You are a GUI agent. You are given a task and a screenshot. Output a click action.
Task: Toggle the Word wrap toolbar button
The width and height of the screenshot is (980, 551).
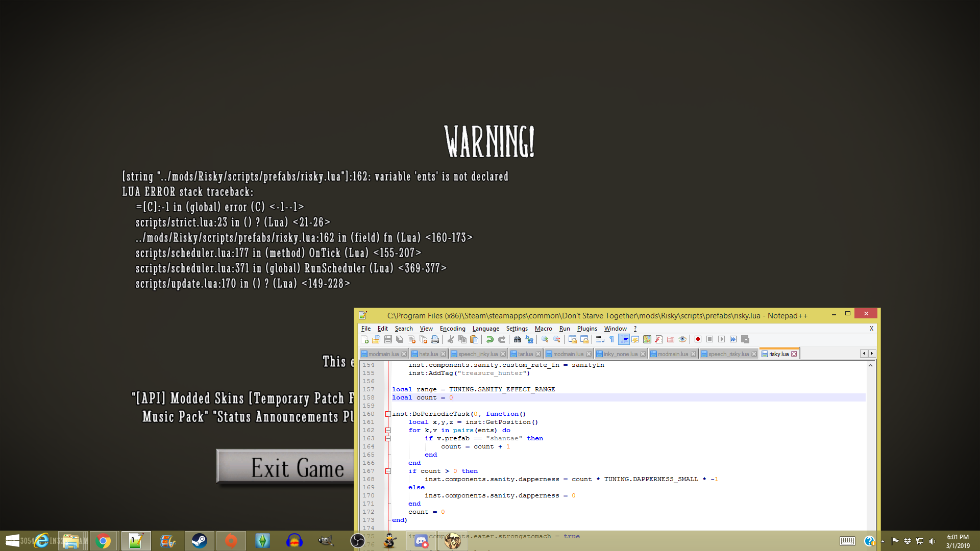coord(600,339)
